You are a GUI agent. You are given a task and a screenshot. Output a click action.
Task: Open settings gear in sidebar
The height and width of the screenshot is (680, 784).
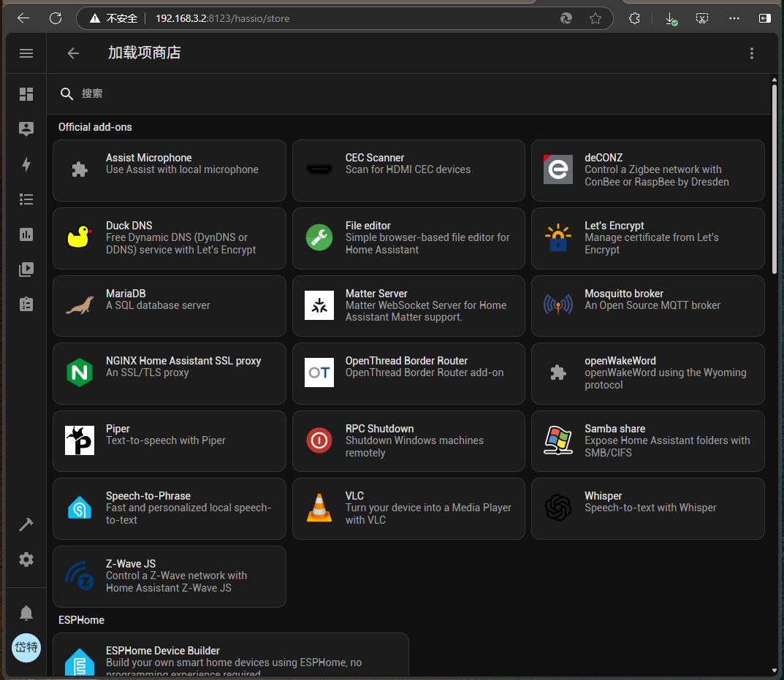[x=26, y=559]
